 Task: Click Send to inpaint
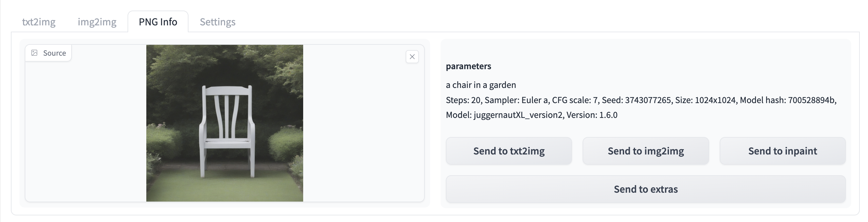tap(782, 151)
